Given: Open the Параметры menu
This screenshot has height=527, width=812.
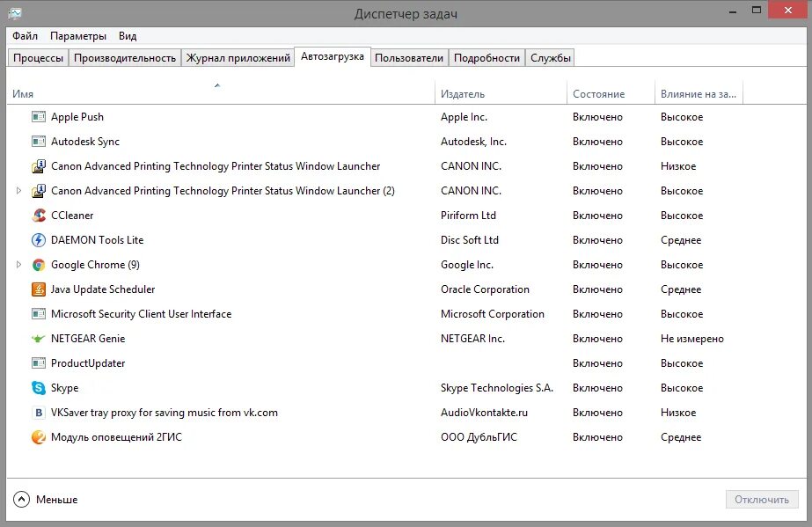Looking at the screenshot, I should (x=78, y=36).
